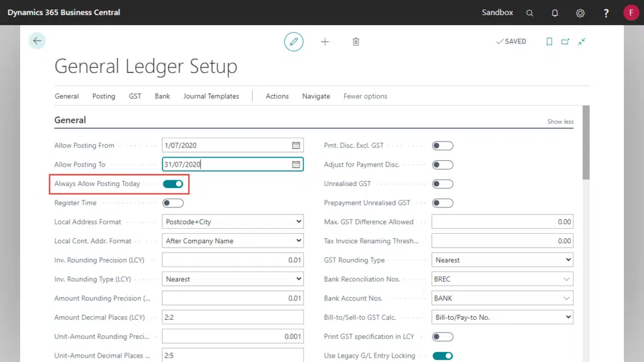Enable the Register Time toggle
This screenshot has height=362, width=644.
click(x=173, y=203)
